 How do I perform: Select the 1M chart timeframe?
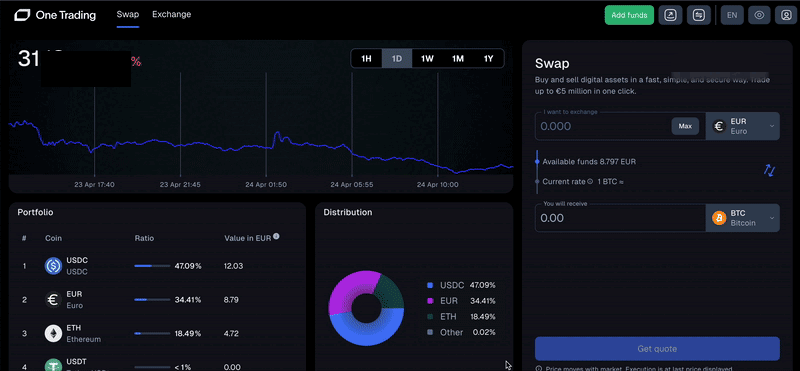[458, 59]
